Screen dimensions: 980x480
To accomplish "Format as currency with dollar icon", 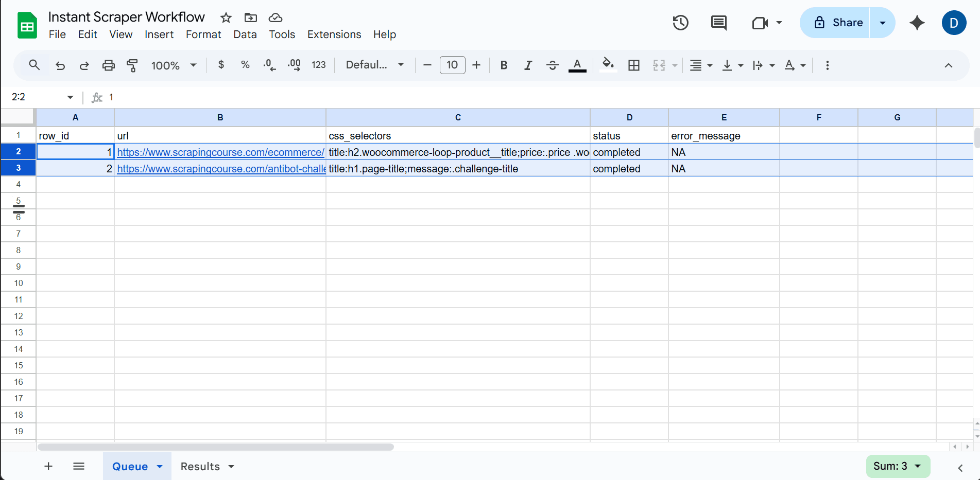I will (x=221, y=65).
